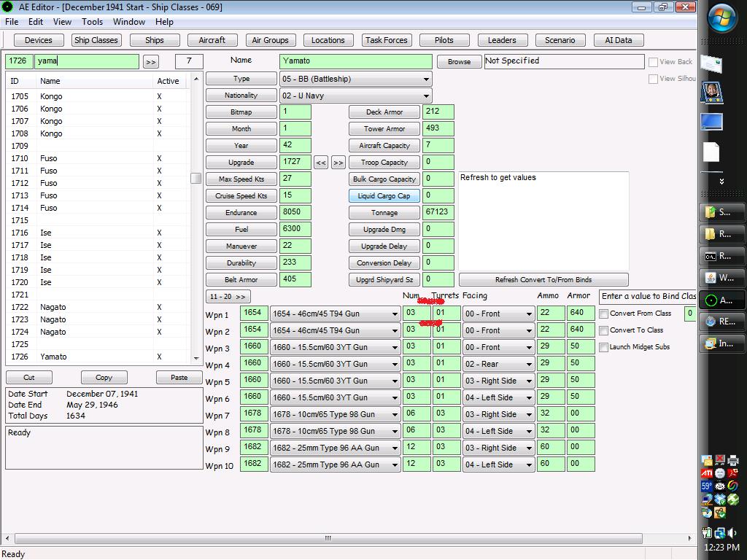
Task: Enable Launch Midget Subs checkbox
Action: pos(603,347)
